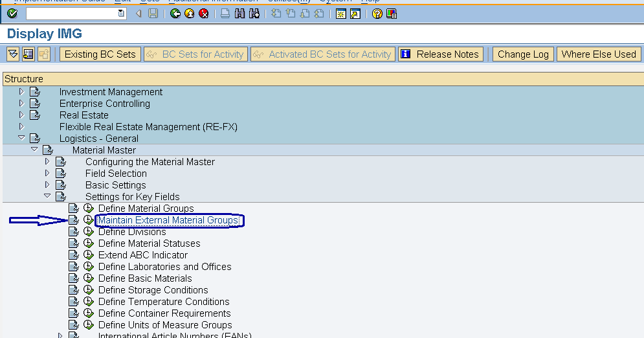Click the Create New Session icon
Screen dimensions: 644x338
point(341,14)
